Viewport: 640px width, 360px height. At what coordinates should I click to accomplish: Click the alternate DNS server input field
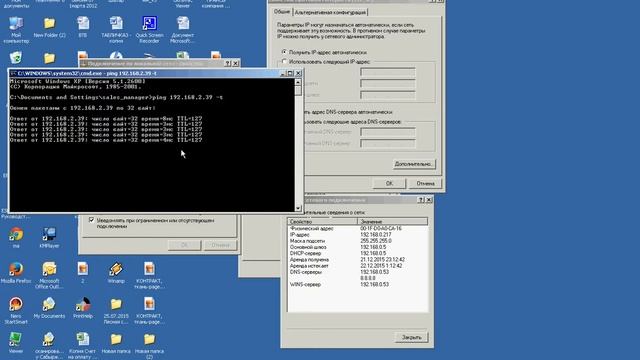[x=388, y=143]
